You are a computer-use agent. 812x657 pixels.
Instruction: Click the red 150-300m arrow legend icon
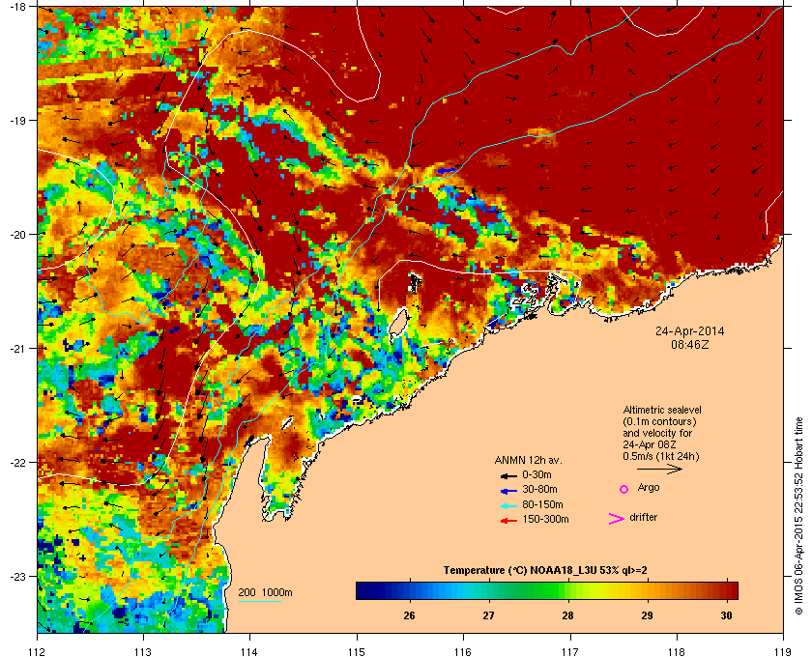point(508,521)
